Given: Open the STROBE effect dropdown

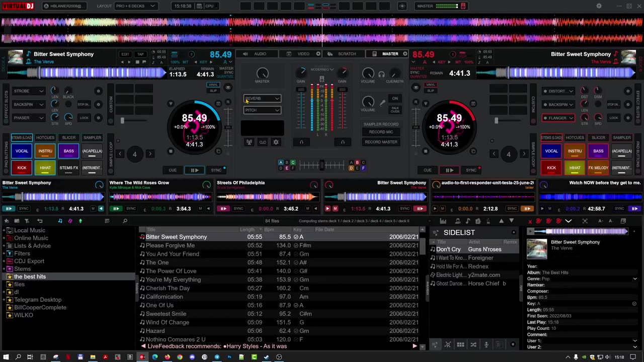Looking at the screenshot, I should (x=28, y=91).
